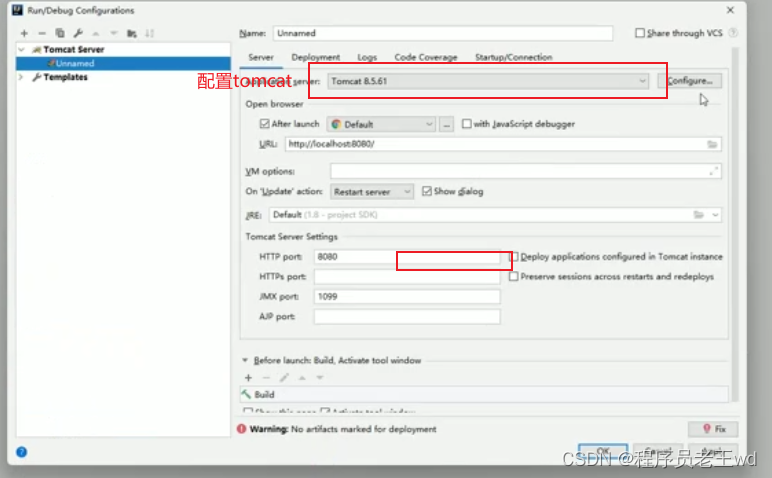Viewport: 772px width, 478px height.
Task: Open the Startup/Connection tab
Action: point(514,57)
